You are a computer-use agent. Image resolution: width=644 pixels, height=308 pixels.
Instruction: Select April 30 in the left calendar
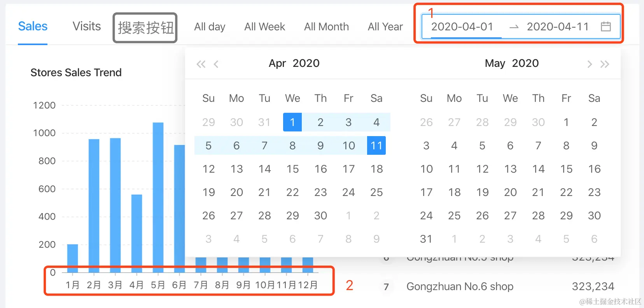tap(320, 215)
